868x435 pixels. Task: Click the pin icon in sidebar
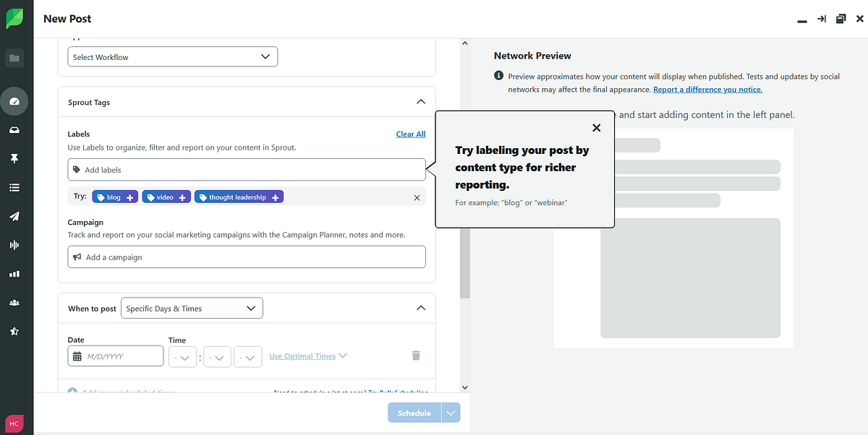pyautogui.click(x=14, y=159)
